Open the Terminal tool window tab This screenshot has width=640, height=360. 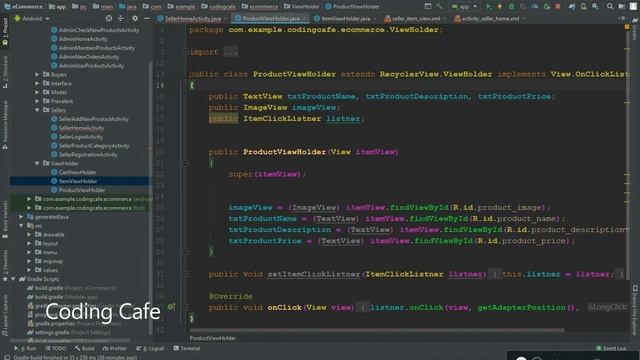coord(187,348)
